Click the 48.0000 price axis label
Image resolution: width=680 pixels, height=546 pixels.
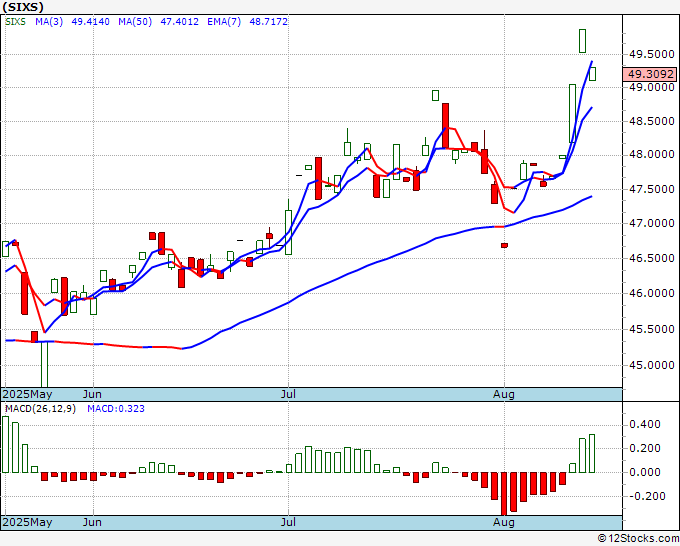click(652, 155)
